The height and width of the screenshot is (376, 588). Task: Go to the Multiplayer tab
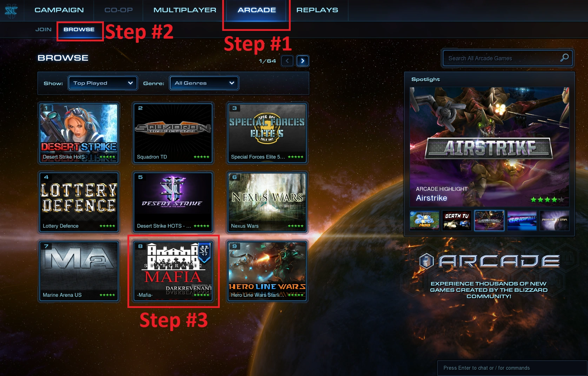(x=185, y=10)
